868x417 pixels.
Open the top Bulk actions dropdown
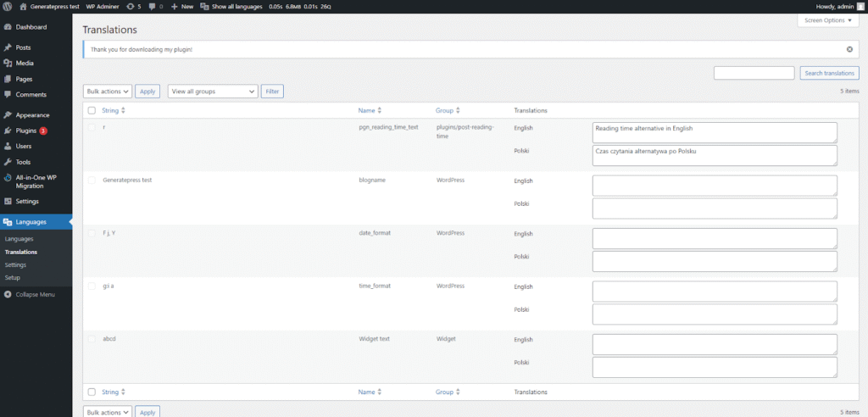(108, 91)
